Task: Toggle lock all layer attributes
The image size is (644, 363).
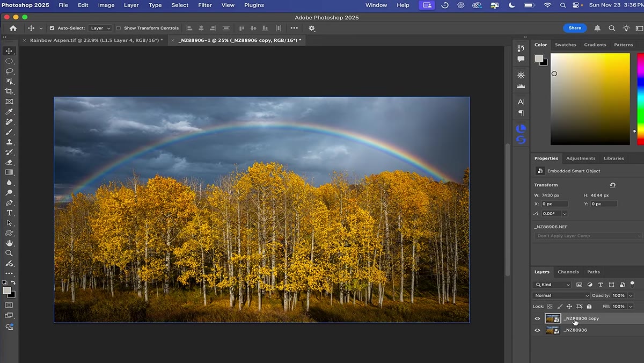Action: [589, 306]
